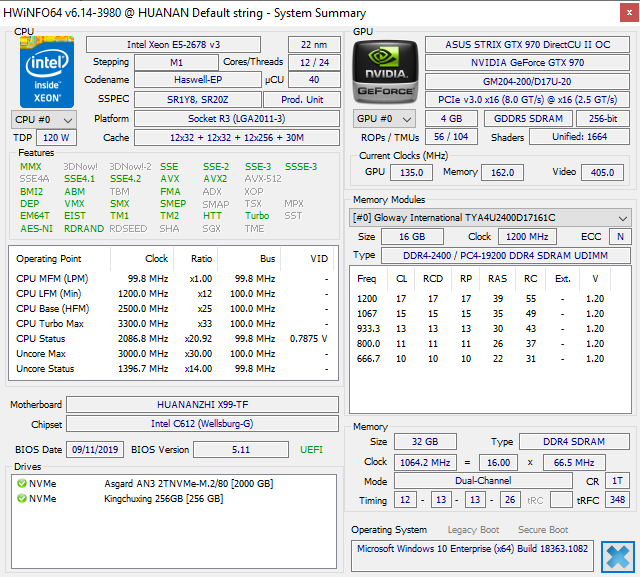Click the memory multiplier 16.00 field

498,462
